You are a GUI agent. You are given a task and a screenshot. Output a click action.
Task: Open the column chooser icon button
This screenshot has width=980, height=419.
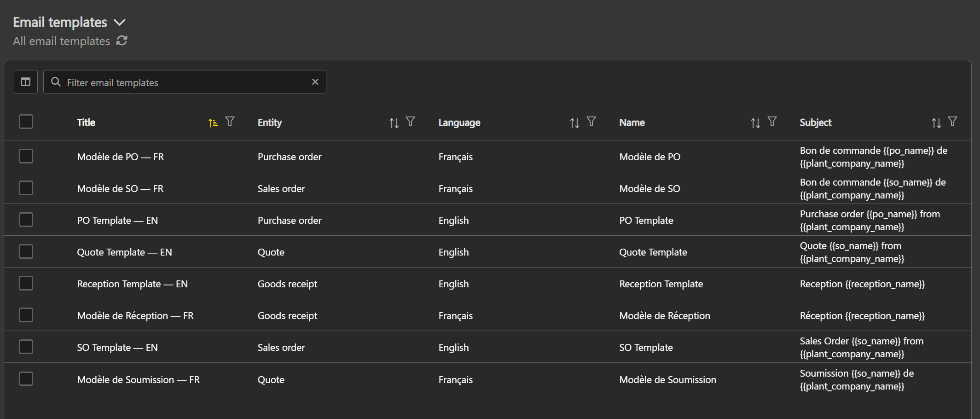(26, 82)
